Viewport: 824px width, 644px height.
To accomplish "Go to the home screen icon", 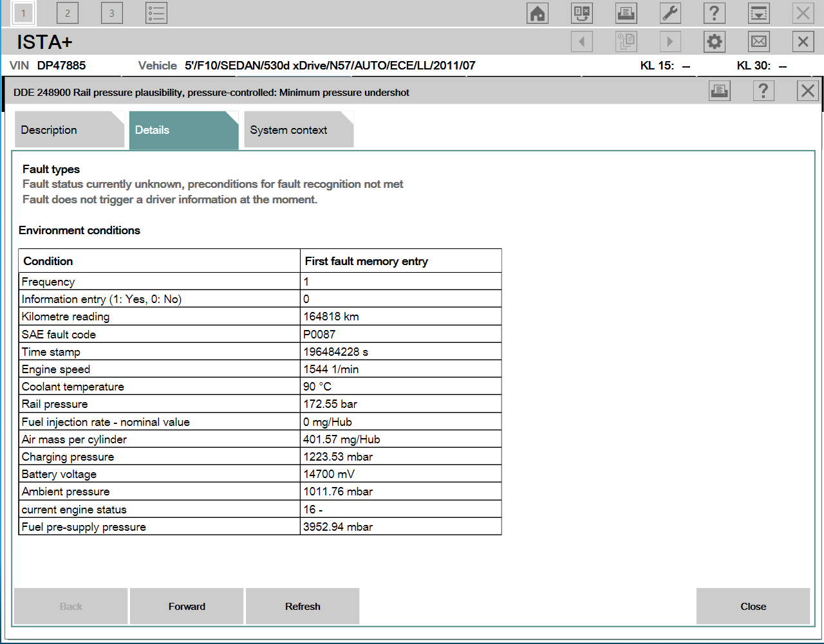I will point(538,14).
